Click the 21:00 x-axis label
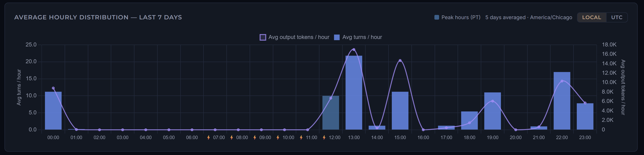This screenshot has width=644, height=155. [539, 137]
